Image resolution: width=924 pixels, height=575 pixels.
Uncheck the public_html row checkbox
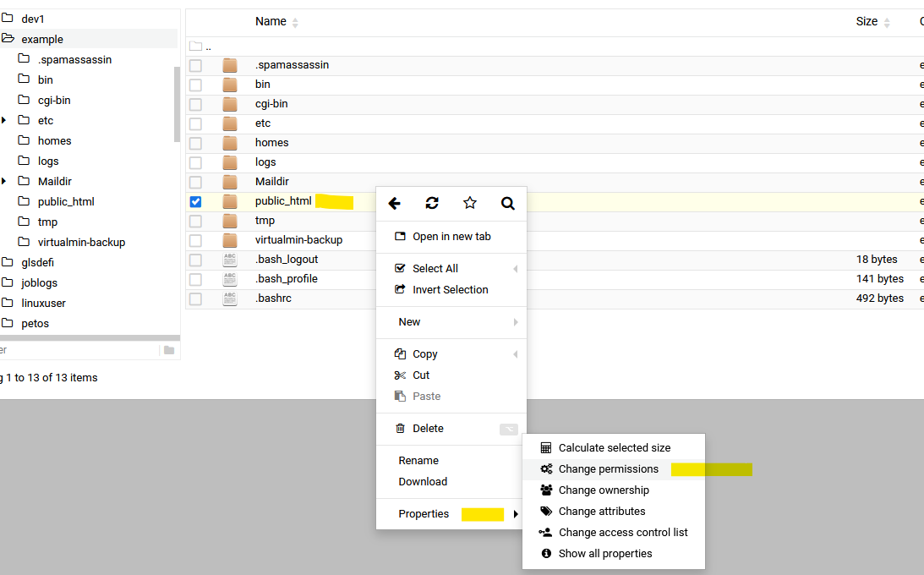pyautogui.click(x=195, y=201)
